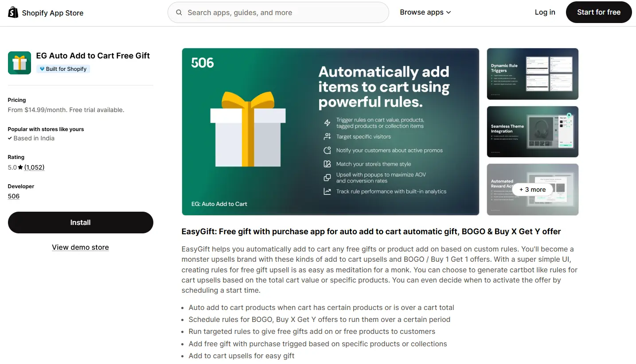The width and height of the screenshot is (636, 364).
Task: Click the lightning bolt trigger rules icon
Action: 327,123
